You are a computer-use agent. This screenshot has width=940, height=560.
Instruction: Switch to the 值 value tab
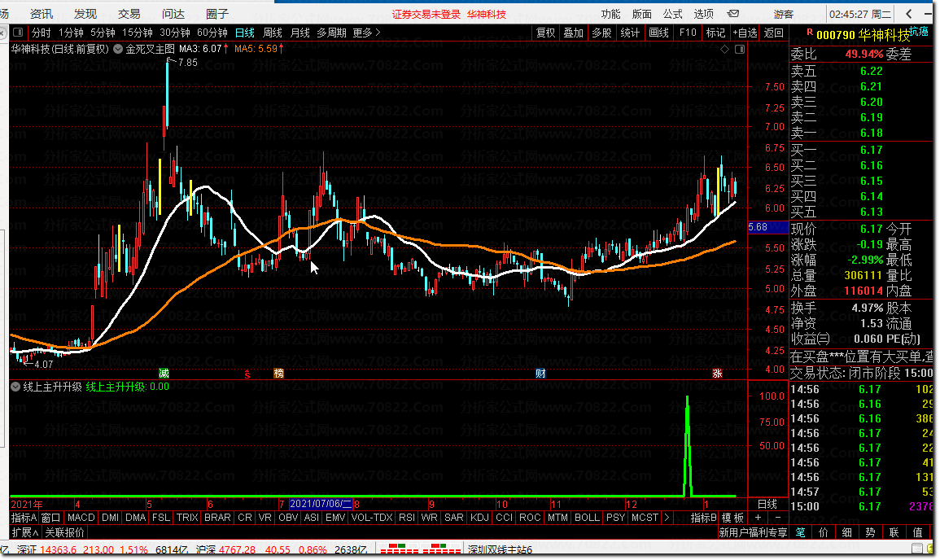917,532
